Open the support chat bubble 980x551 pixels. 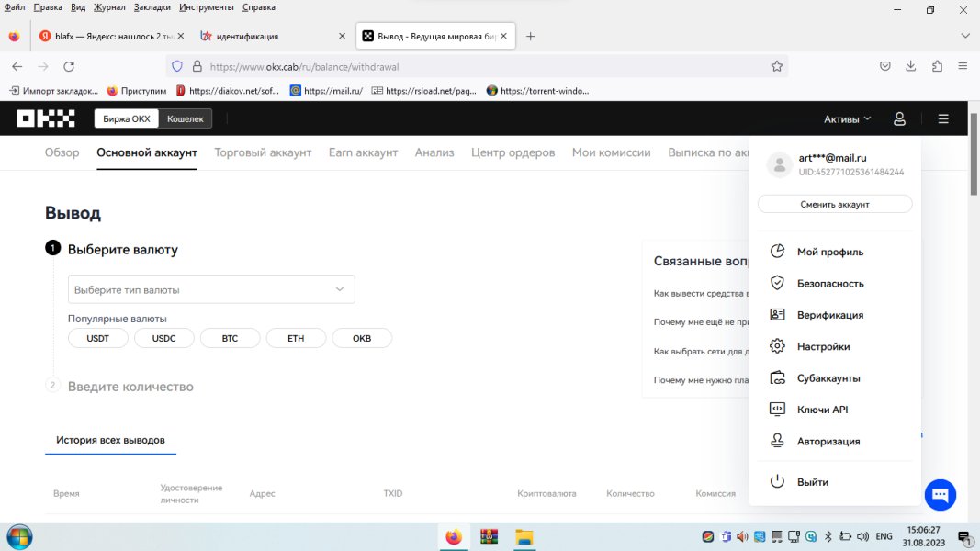940,495
